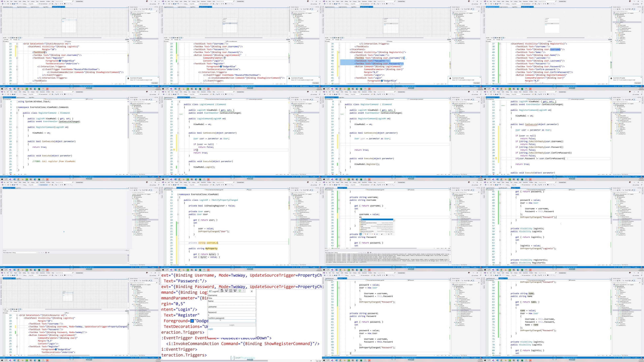Collapse LoginWindow debug toolbar with its chevron arrow
The height and width of the screenshot is (362, 644).
[244, 291]
